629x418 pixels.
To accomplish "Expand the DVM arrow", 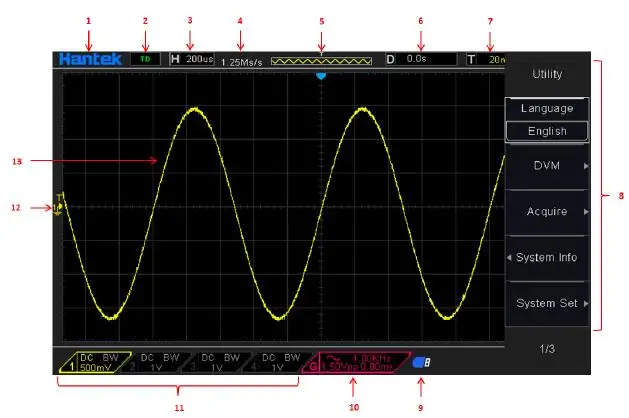I will [586, 166].
